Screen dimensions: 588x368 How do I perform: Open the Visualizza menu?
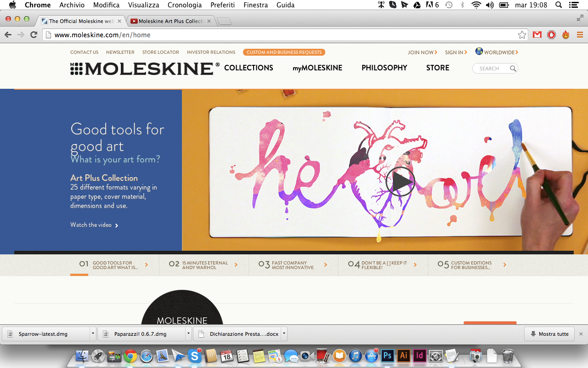tap(143, 5)
